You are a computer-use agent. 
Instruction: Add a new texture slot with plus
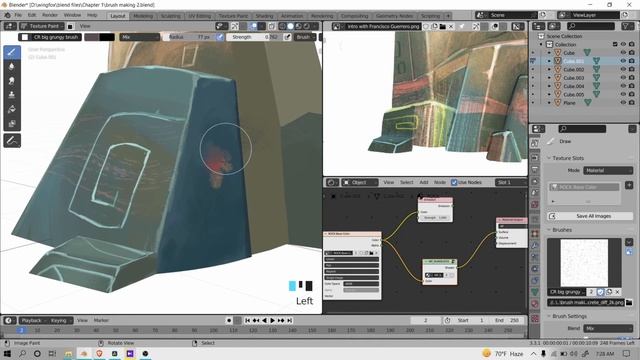(x=629, y=185)
